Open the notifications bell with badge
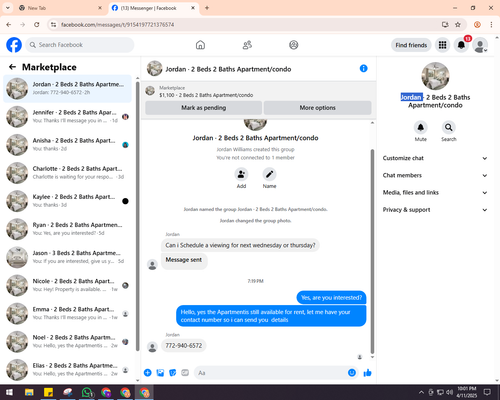The width and height of the screenshot is (500, 400). point(461,45)
